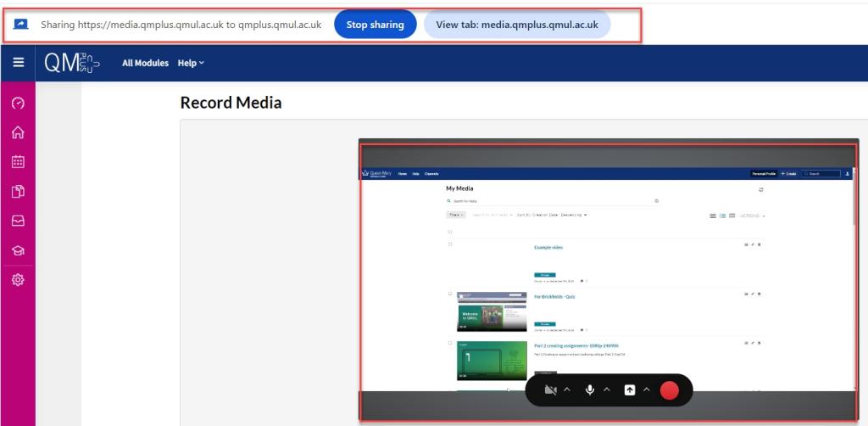Viewport: 868px width, 426px height.
Task: Click the QMplus logo
Action: [x=72, y=63]
